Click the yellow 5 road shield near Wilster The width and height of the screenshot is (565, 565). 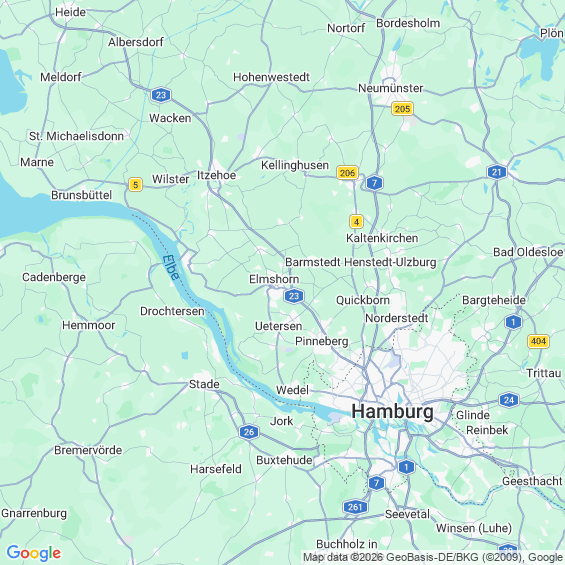tap(135, 185)
